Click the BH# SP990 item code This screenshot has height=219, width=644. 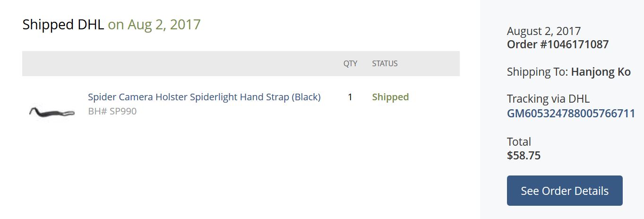click(112, 112)
